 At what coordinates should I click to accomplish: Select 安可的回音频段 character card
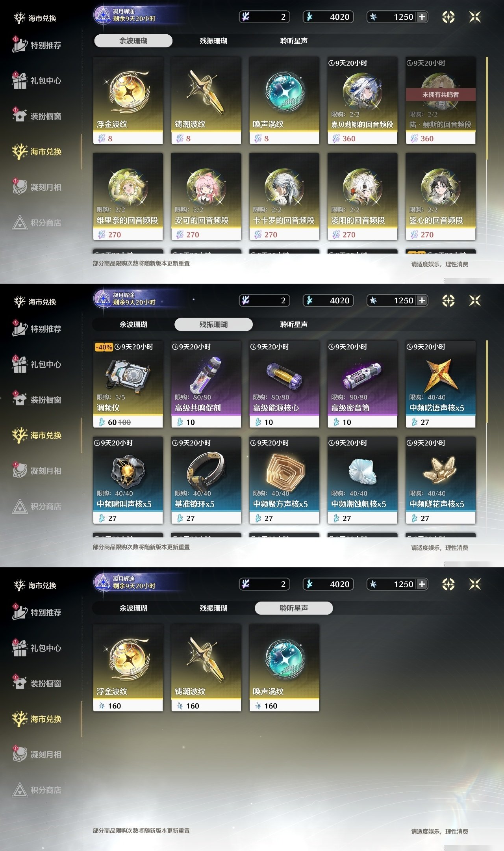pos(206,197)
